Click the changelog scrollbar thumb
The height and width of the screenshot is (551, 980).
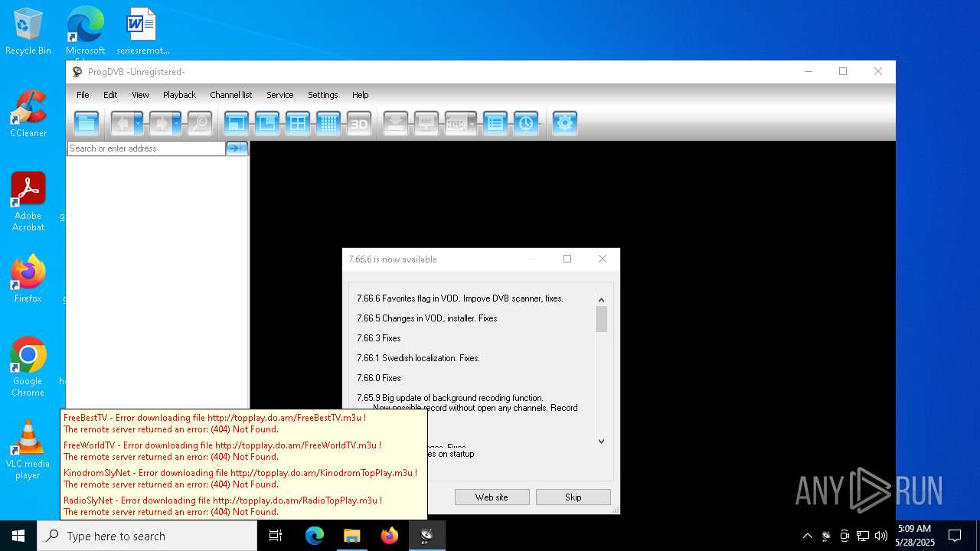601,319
